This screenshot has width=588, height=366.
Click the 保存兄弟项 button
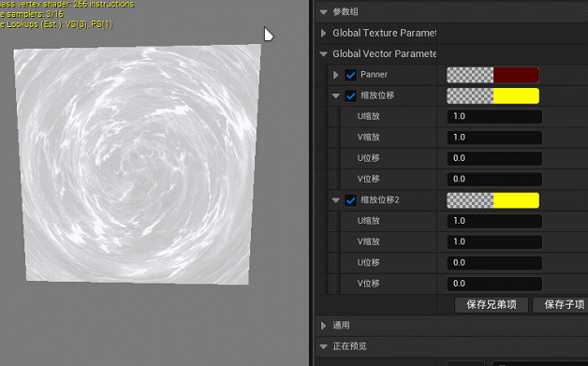point(492,305)
